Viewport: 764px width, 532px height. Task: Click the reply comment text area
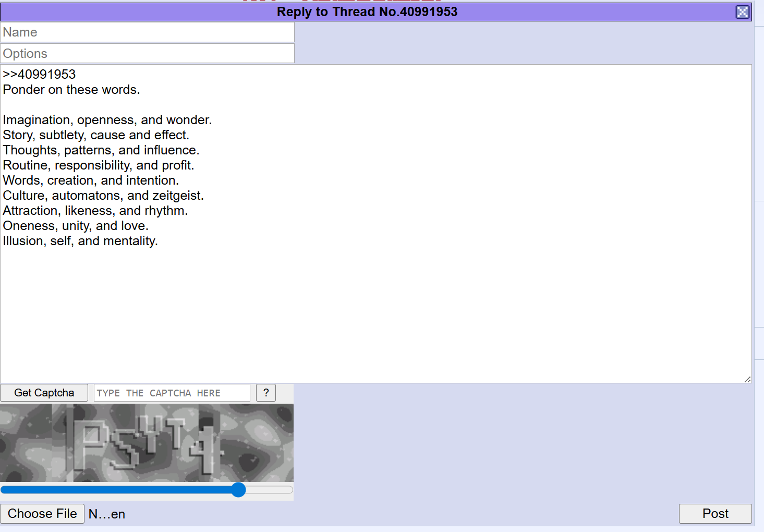376,224
